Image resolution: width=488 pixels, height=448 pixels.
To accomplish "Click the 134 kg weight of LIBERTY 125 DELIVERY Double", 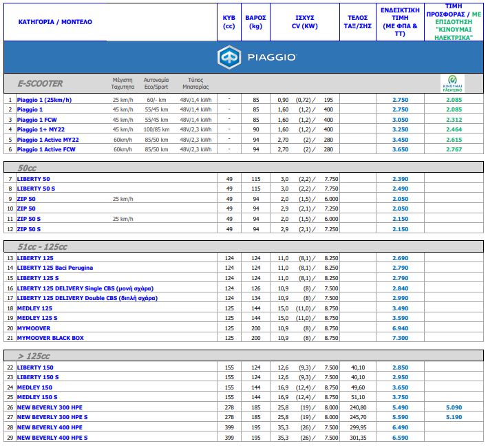I will [256, 298].
